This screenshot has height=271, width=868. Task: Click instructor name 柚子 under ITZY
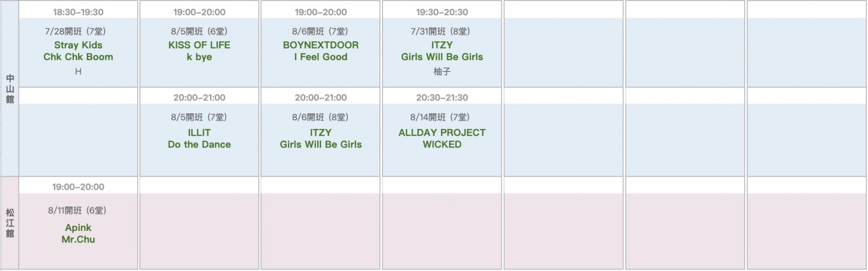tap(442, 72)
